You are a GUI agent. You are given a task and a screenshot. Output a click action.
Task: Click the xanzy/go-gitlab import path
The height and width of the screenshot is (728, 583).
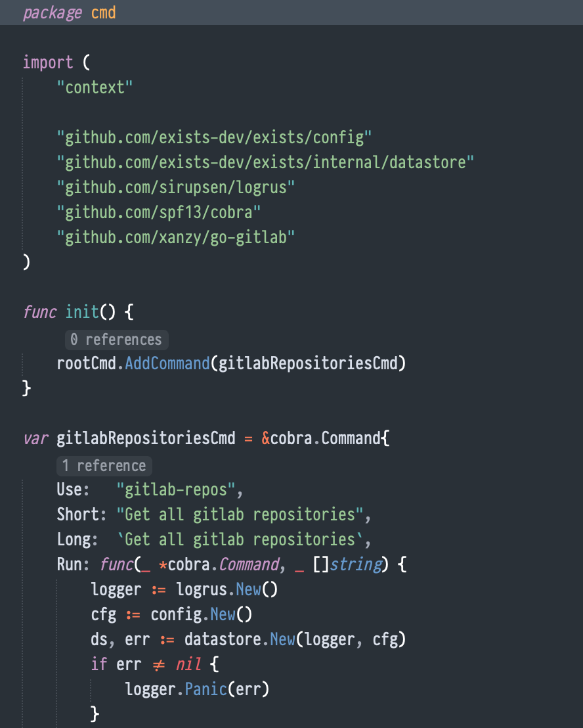pyautogui.click(x=176, y=238)
